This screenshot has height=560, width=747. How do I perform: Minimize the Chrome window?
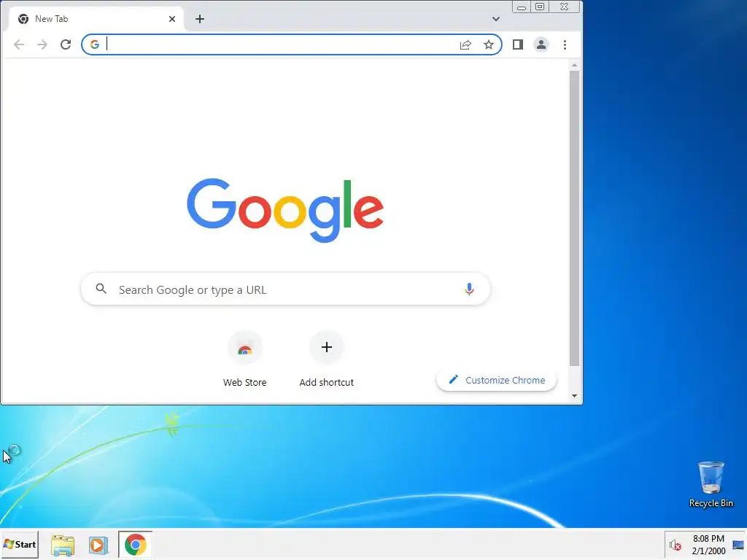(522, 7)
